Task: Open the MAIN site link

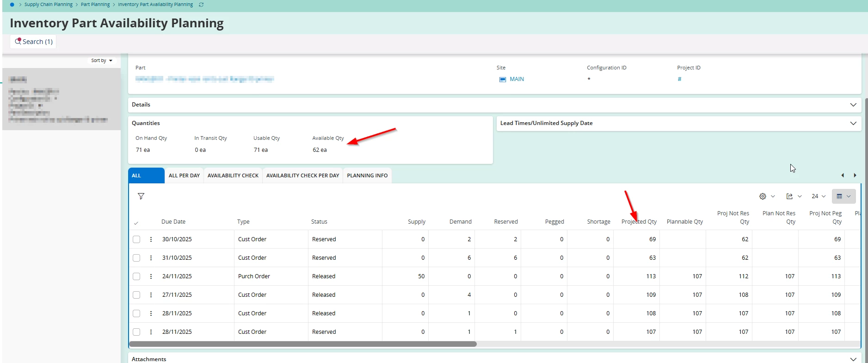Action: tap(517, 79)
